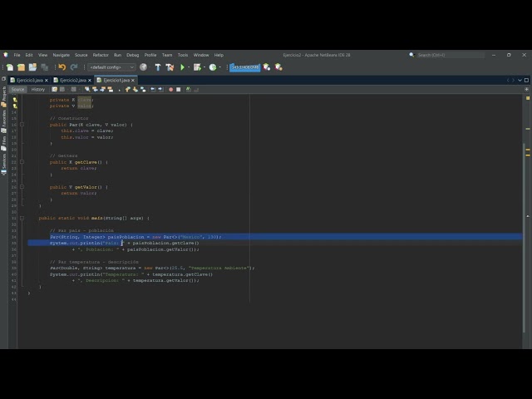
Task: Click the Find Selection magnifier icon
Action: pos(87,90)
